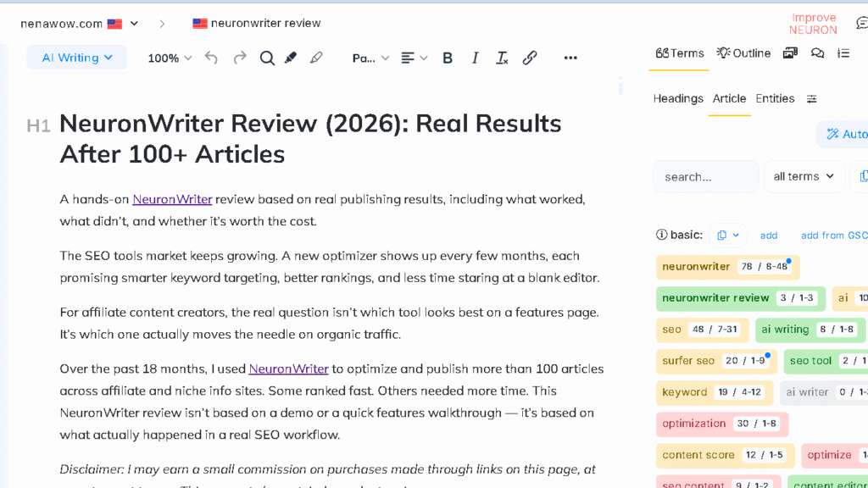The image size is (868, 488).
Task: Select the content score term chip
Action: click(x=726, y=456)
